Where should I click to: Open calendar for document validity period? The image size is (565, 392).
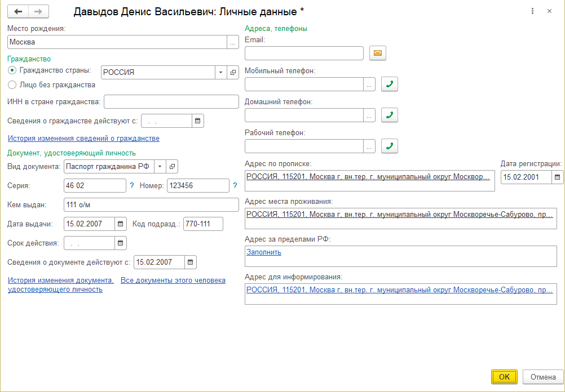pos(121,243)
